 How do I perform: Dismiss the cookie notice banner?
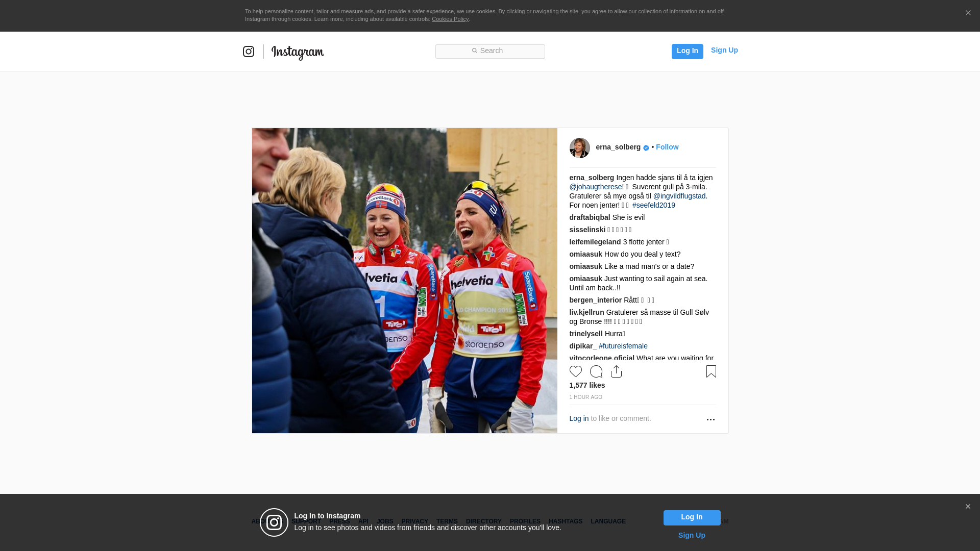coord(968,13)
